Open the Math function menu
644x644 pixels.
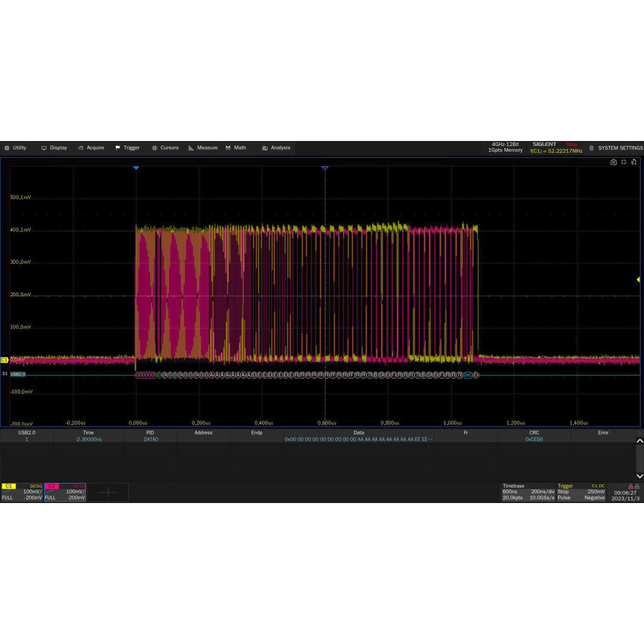(237, 148)
